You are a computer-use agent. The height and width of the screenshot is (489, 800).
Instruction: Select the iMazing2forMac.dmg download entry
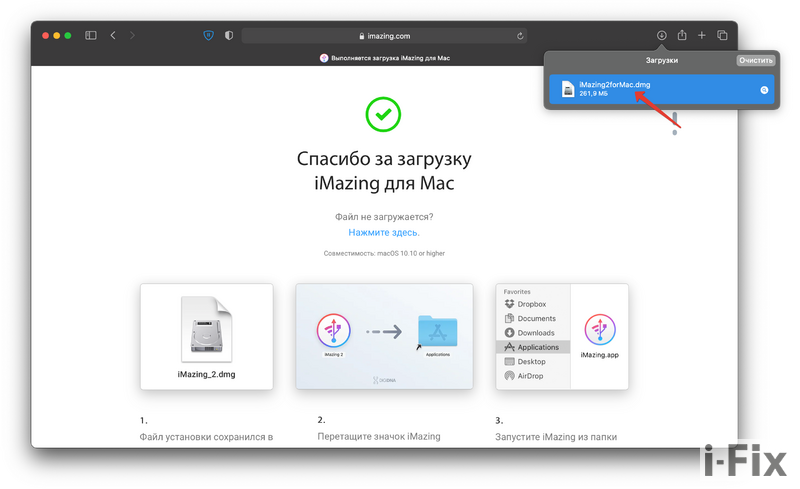coord(640,89)
